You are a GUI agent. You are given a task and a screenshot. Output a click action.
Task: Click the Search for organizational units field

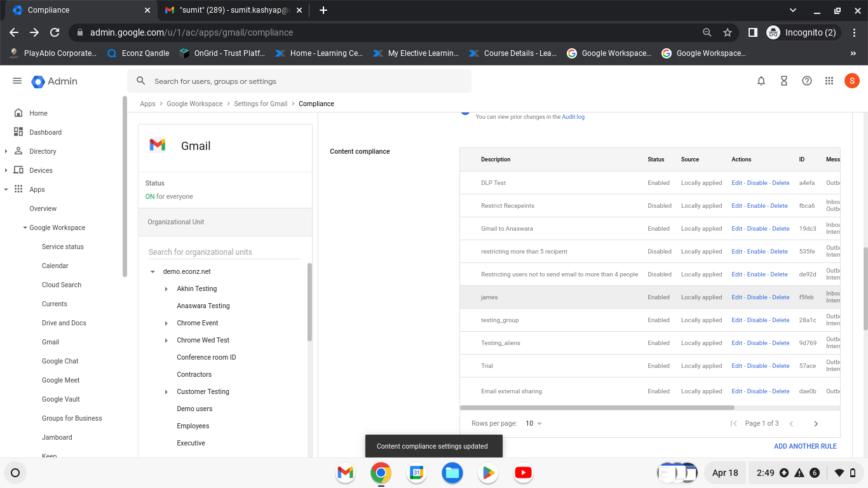[224, 252]
